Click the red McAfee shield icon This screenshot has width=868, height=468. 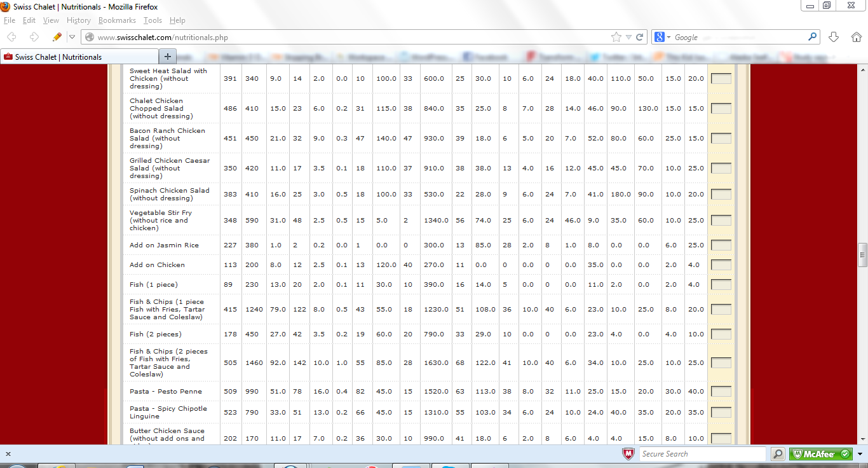click(628, 454)
